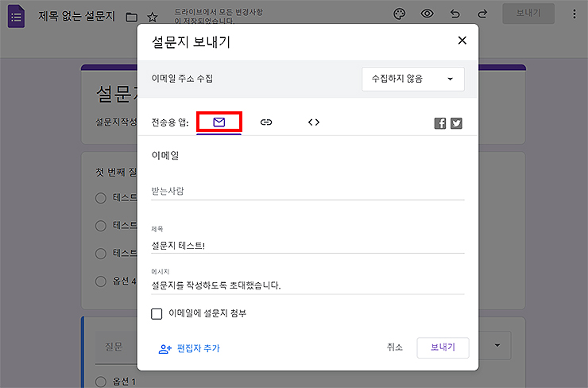Click the 제목 없는 설문지 form title

[x=76, y=16]
